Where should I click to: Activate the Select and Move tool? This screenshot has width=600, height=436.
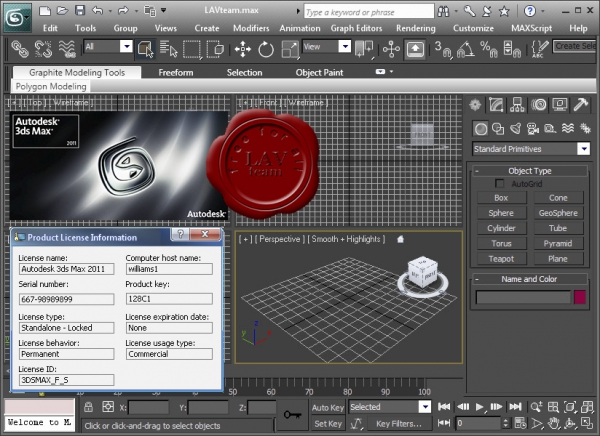click(243, 49)
